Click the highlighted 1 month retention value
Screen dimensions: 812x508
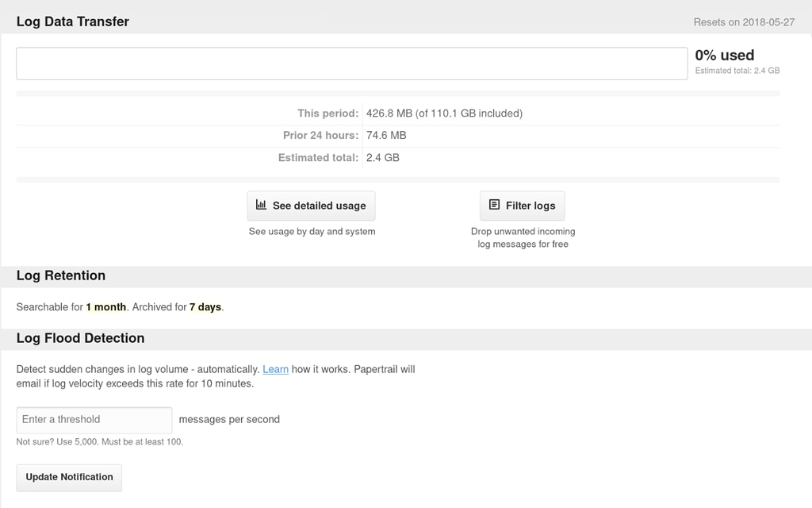coord(105,306)
